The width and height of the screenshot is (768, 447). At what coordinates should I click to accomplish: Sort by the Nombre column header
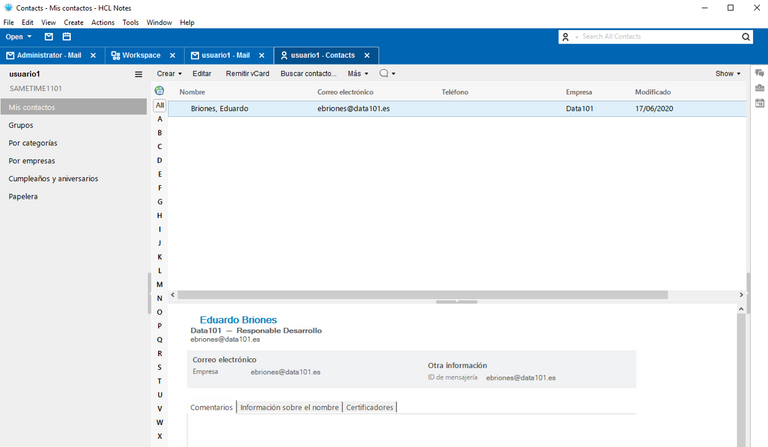pyautogui.click(x=192, y=92)
